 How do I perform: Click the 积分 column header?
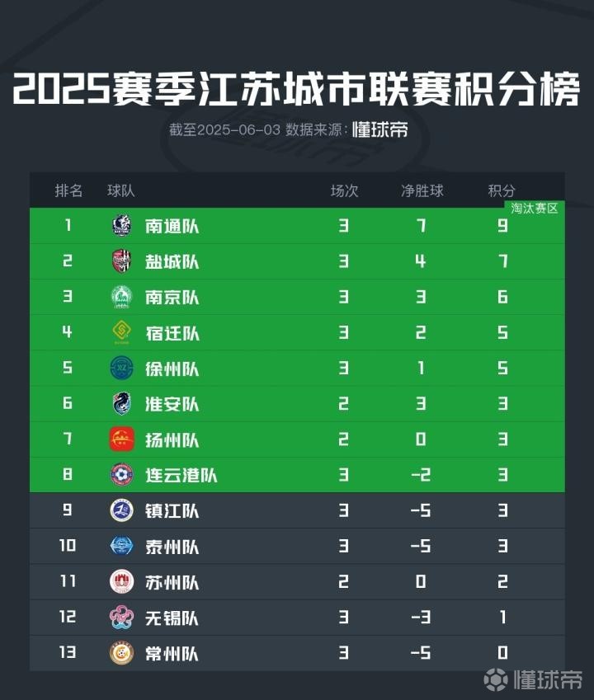(502, 190)
